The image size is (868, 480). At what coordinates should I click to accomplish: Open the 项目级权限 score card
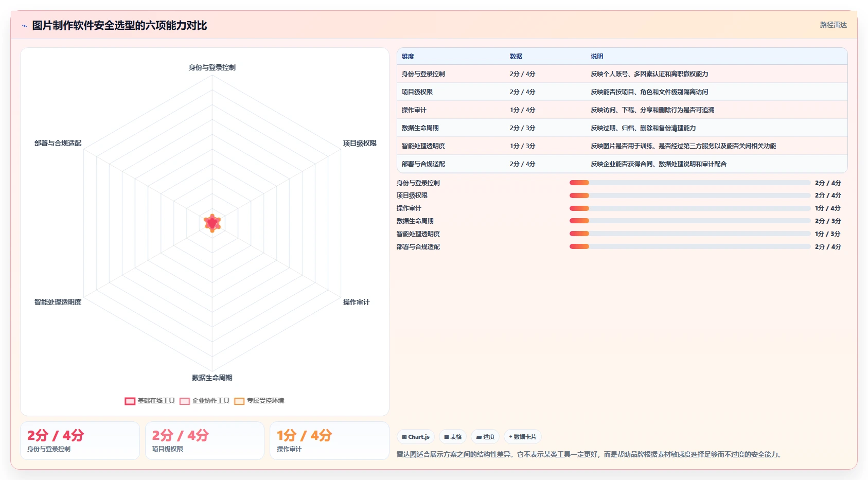click(x=205, y=440)
